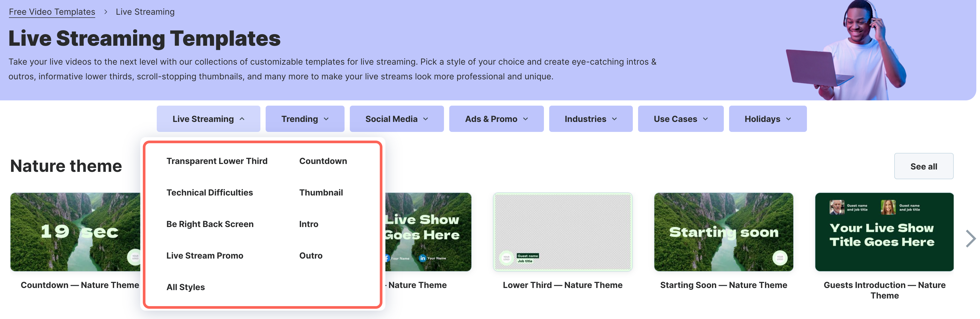
Task: Click Countdown — Nature Theme title link
Action: coord(80,285)
